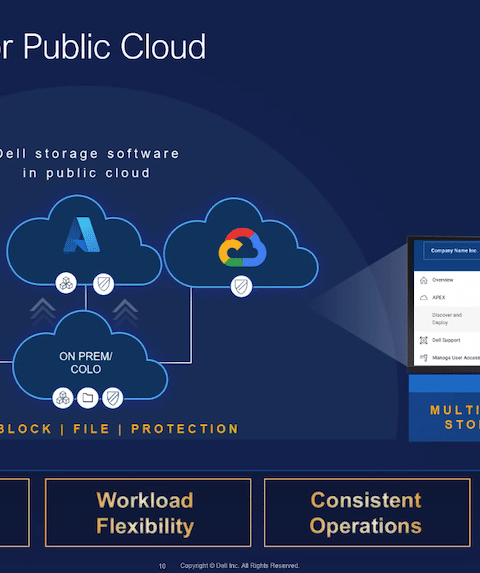The image size is (480, 573).
Task: Click the BLOCK label in the orange caption
Action: pos(26,429)
